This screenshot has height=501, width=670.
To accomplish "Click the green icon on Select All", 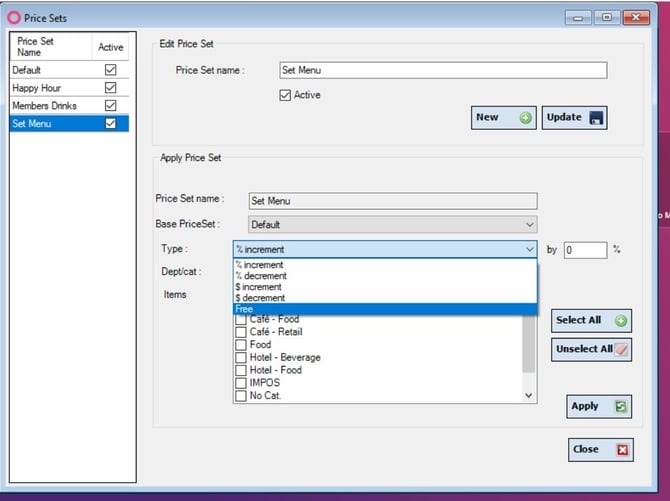I will click(620, 321).
